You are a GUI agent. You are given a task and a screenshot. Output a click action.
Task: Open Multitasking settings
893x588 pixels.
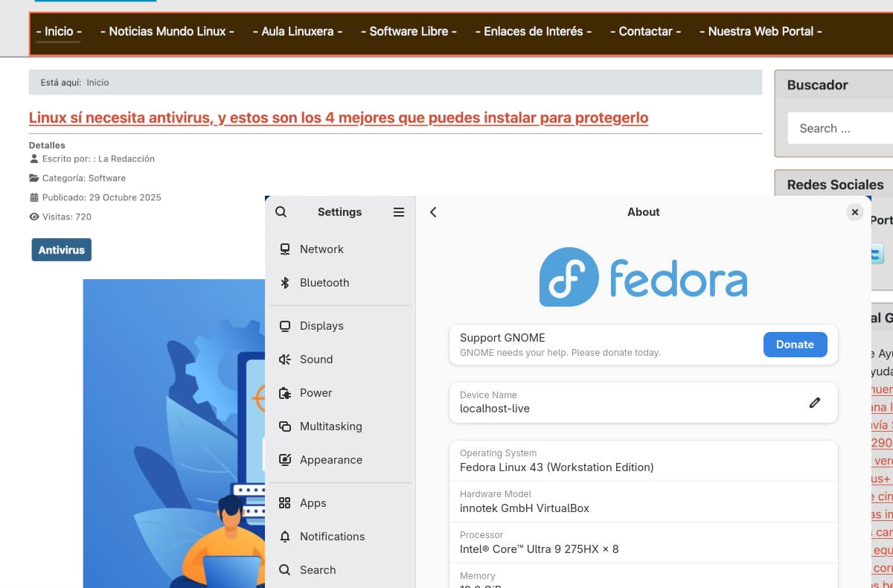330,426
